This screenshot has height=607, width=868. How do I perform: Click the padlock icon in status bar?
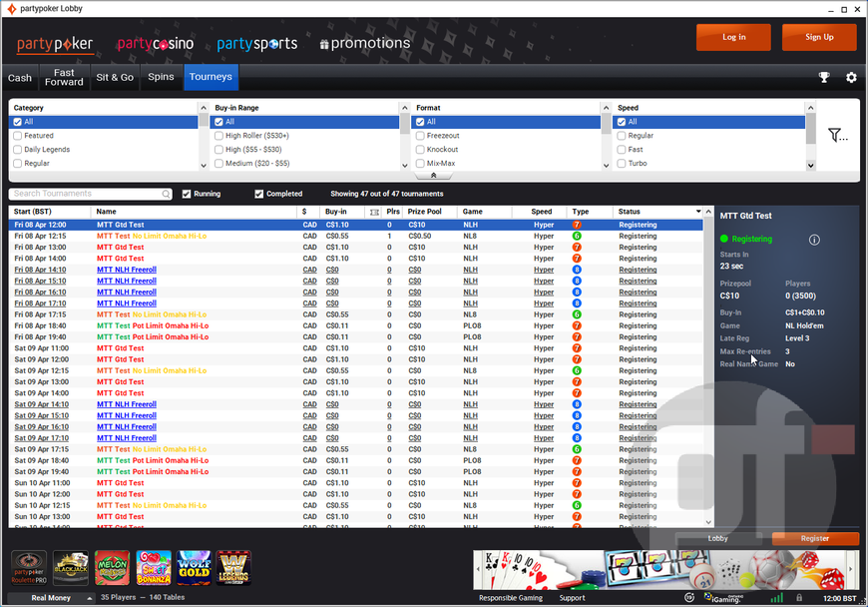[799, 598]
